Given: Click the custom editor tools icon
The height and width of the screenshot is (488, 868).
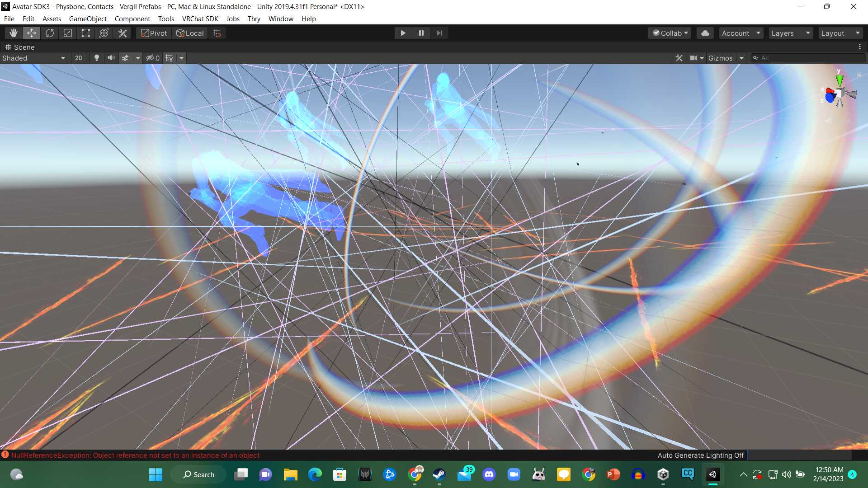Looking at the screenshot, I should 123,33.
